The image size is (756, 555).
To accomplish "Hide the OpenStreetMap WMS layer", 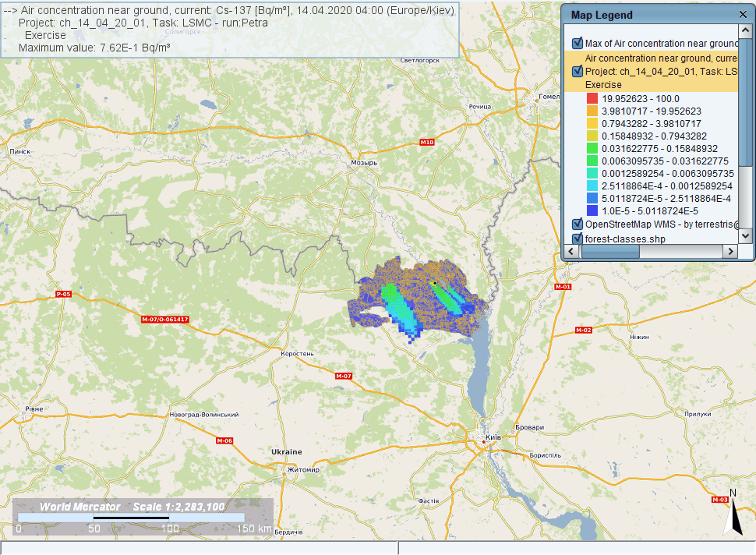I will point(578,224).
